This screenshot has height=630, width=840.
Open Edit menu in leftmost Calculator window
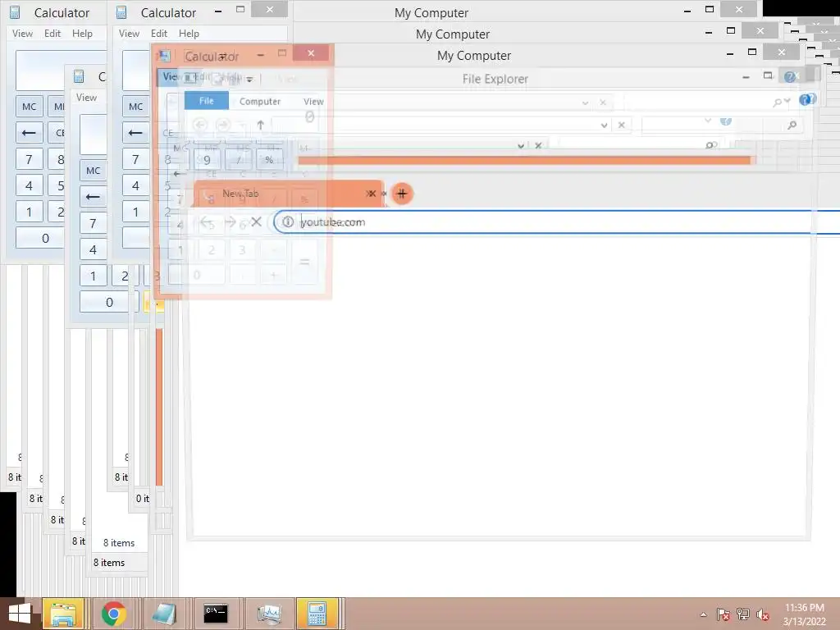click(x=52, y=33)
